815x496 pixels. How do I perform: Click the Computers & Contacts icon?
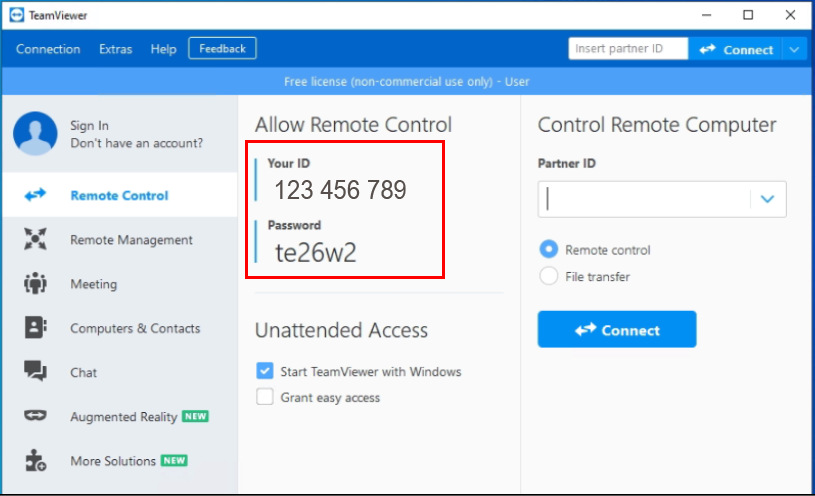35,328
